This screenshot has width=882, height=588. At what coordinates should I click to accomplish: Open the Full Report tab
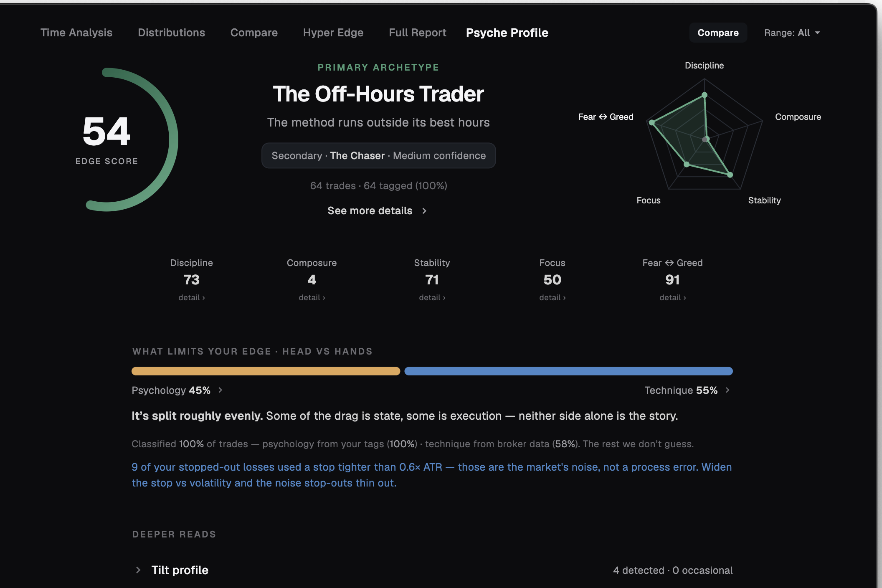point(418,33)
